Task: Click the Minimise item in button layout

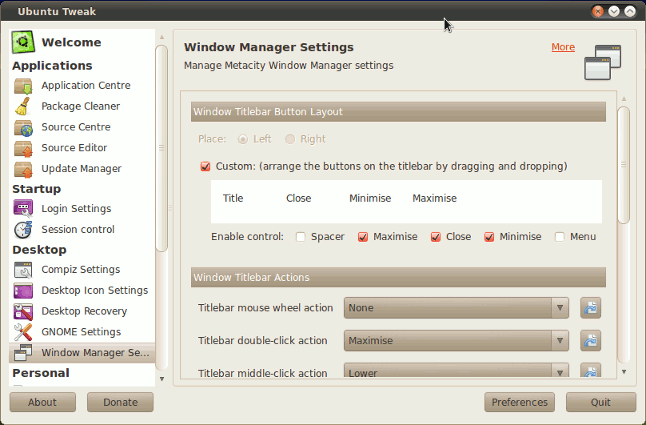Action: pyautogui.click(x=370, y=198)
